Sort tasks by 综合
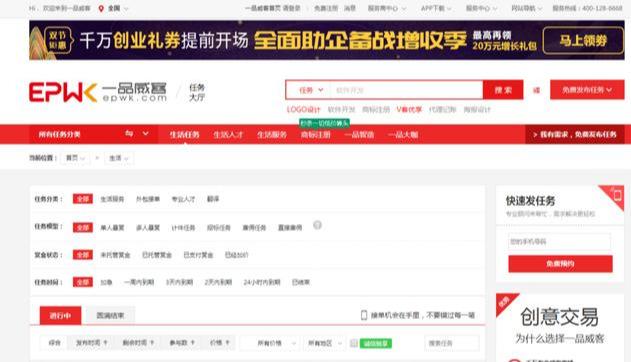Viewport: 631px width, 362px height. (54, 343)
